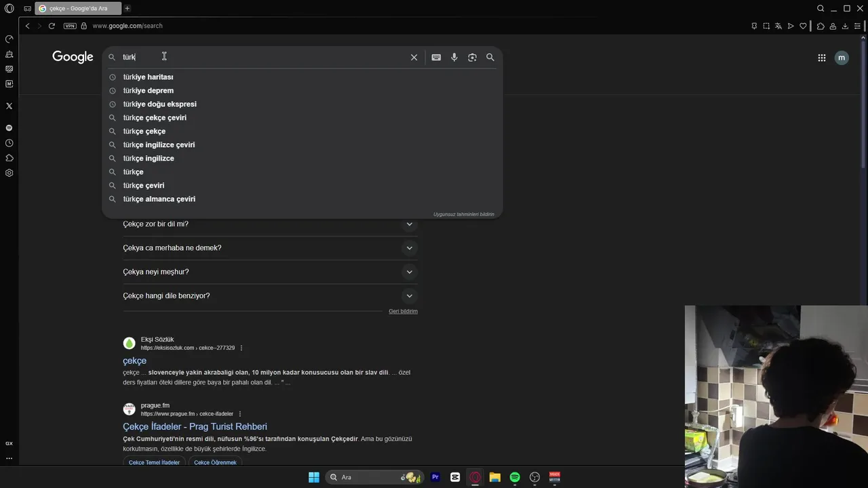The height and width of the screenshot is (488, 868).
Task: Open the Opera GX main menu logo
Action: 9,8
